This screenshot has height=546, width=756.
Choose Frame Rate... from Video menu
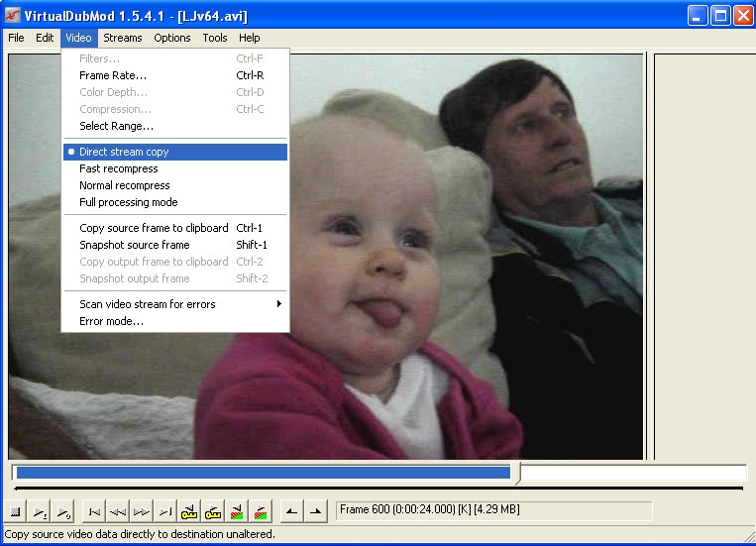[175, 75]
